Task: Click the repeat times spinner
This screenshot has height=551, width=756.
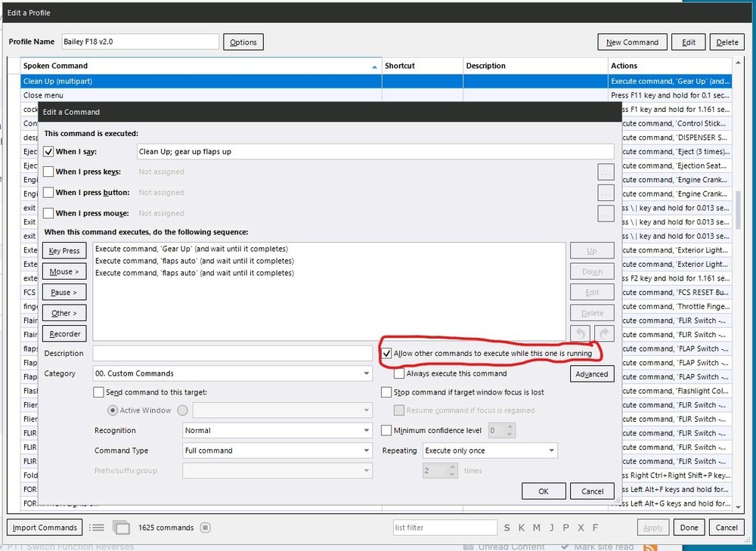Action: click(440, 470)
